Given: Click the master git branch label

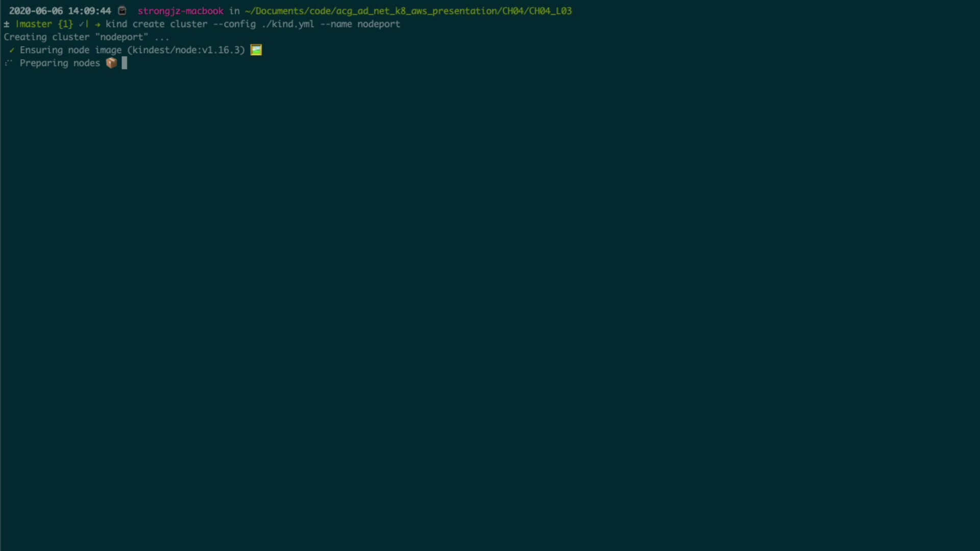Looking at the screenshot, I should pyautogui.click(x=34, y=24).
